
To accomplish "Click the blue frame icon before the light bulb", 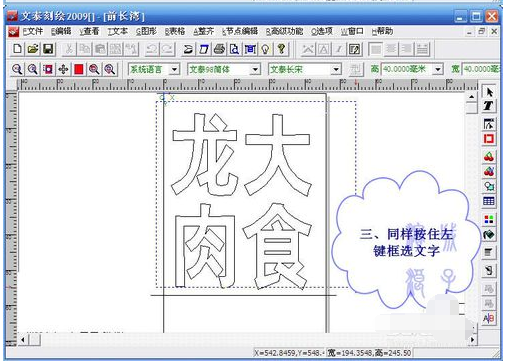I will pos(250,49).
